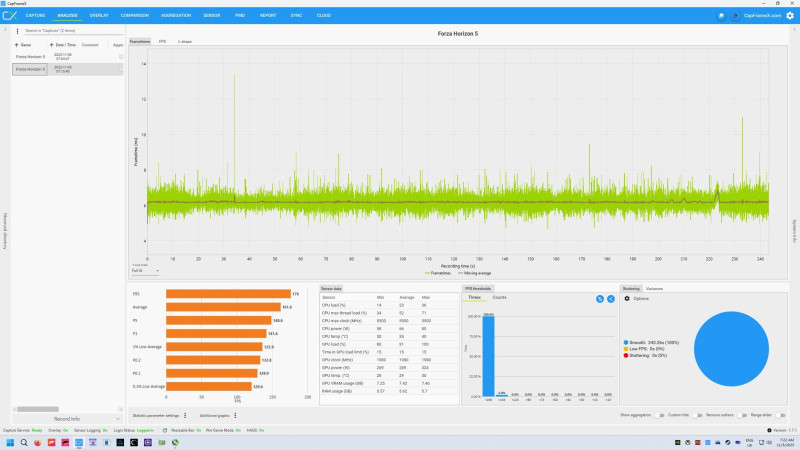The image size is (800, 450).
Task: Open the taskbar clock and date
Action: point(787,442)
